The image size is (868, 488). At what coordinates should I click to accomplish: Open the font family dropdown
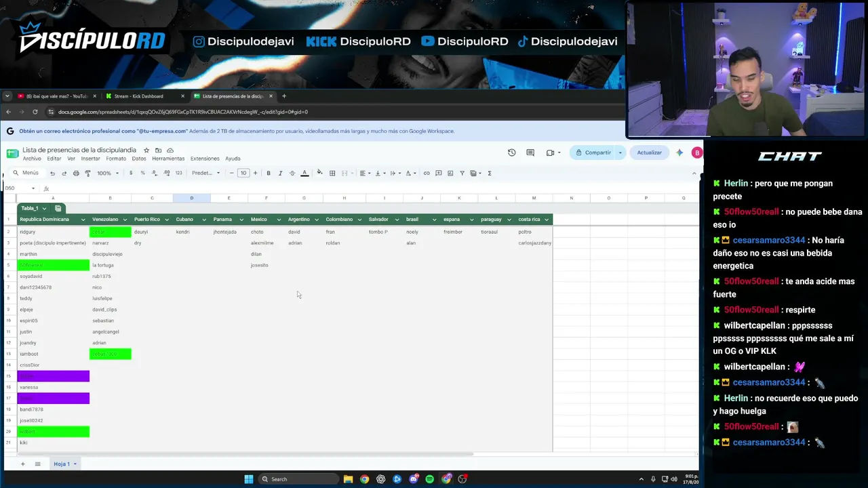pos(206,173)
